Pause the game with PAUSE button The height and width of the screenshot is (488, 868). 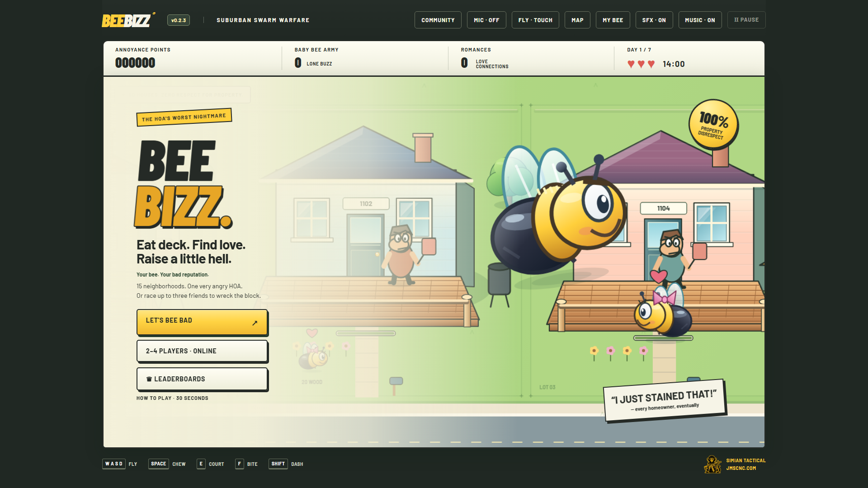746,20
